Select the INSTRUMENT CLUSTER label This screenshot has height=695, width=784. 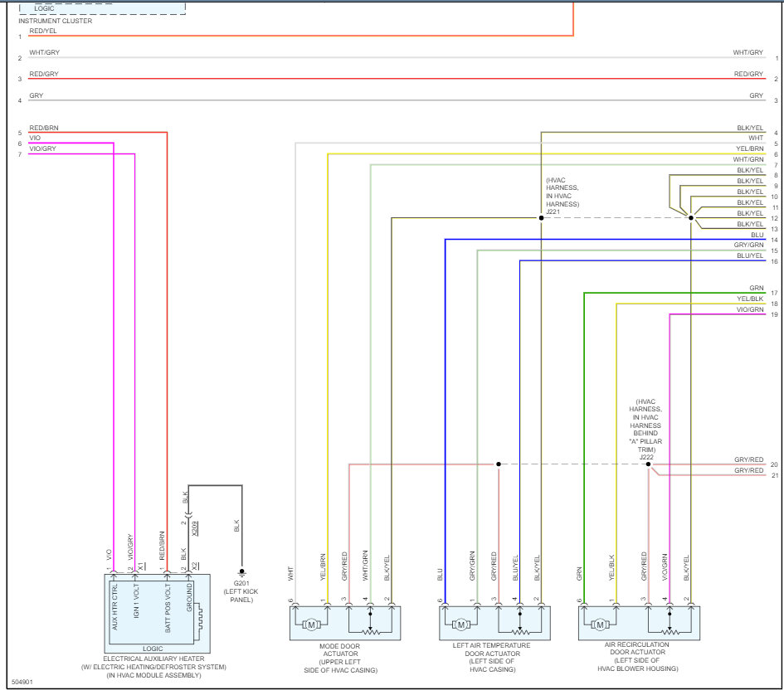pyautogui.click(x=55, y=21)
